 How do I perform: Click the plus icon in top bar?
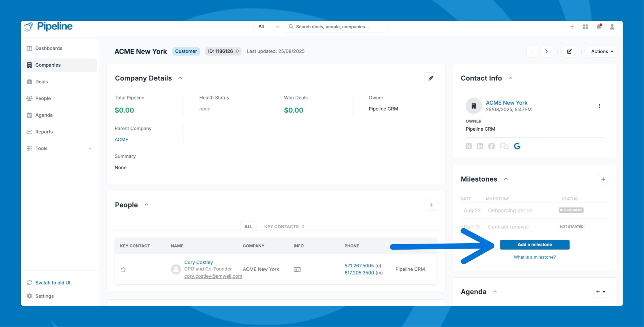click(x=572, y=27)
